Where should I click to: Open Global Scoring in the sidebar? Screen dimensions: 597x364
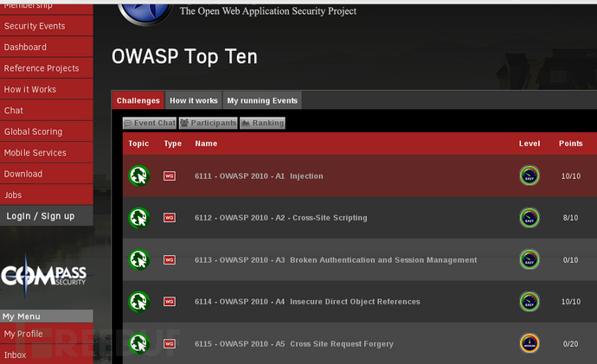tap(47, 131)
